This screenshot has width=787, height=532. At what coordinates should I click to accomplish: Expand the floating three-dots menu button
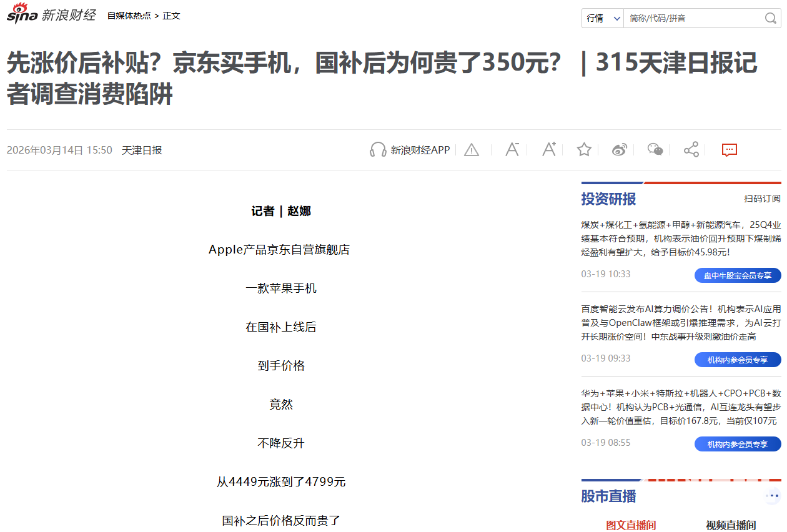click(772, 496)
